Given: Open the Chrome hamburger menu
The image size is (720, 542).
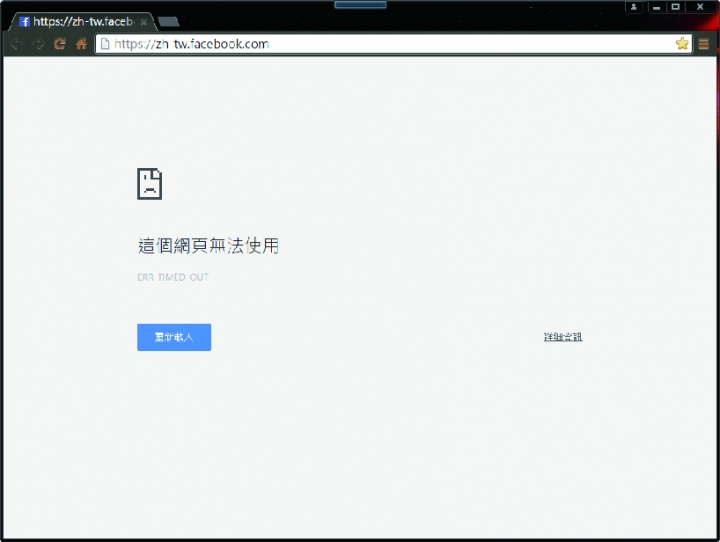Looking at the screenshot, I should tap(703, 44).
